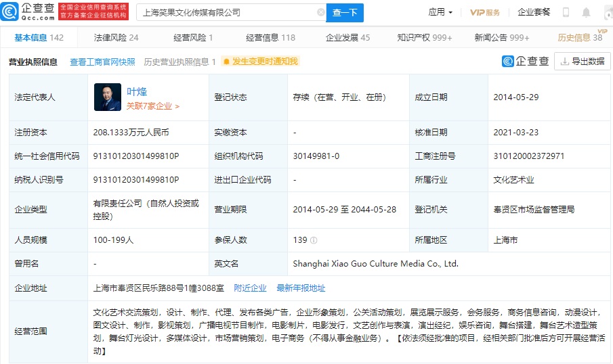Switch to 法律风险 24 tab
This screenshot has width=613, height=364.
[116, 37]
